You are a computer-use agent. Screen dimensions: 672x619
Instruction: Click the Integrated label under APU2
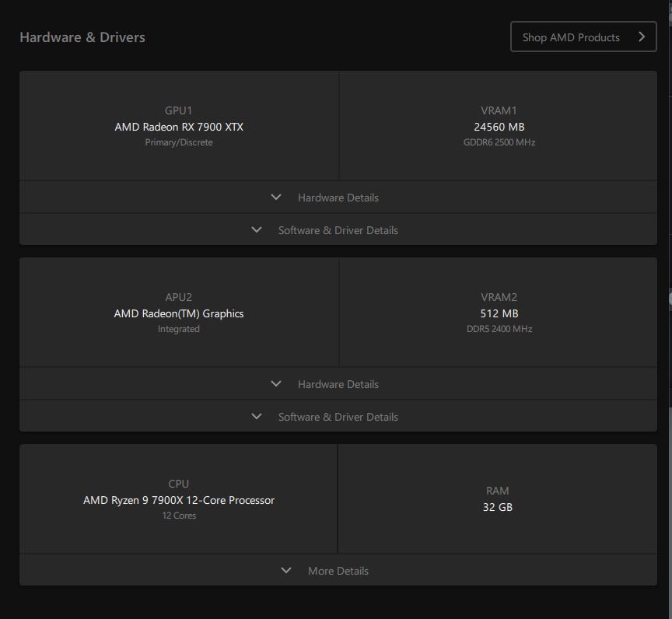click(179, 329)
